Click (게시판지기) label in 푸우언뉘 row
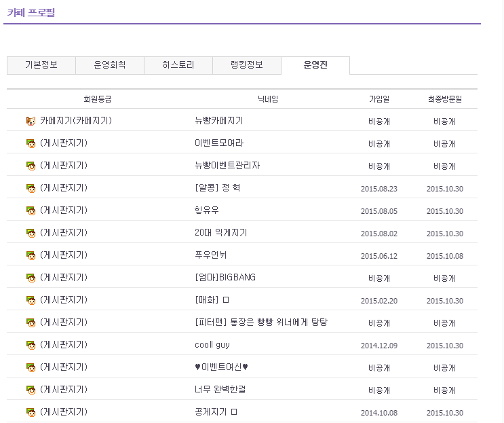The width and height of the screenshot is (504, 423). click(x=64, y=255)
